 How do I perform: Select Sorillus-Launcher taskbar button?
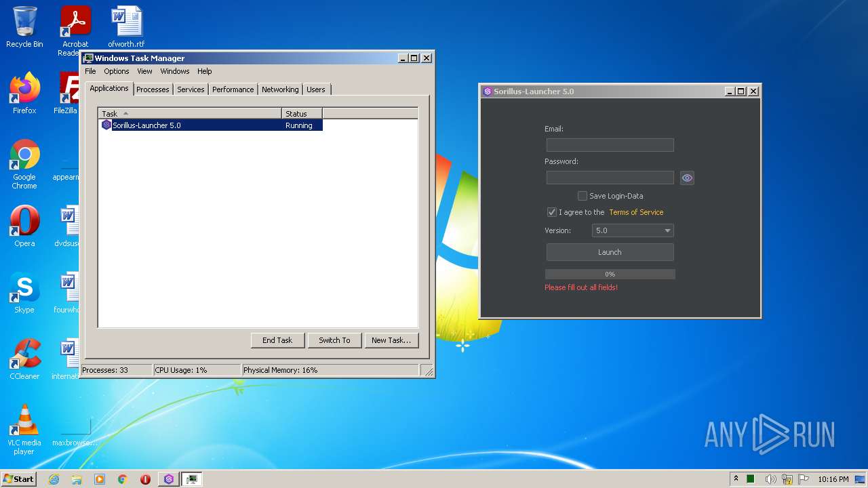point(169,479)
